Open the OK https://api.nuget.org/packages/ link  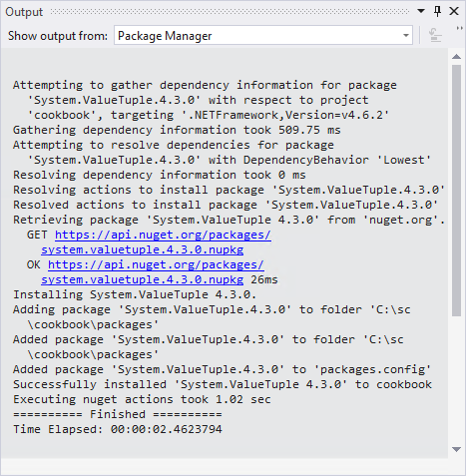(156, 264)
